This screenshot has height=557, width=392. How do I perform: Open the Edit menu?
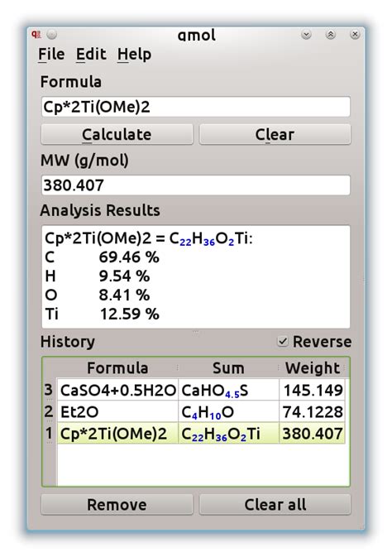(x=91, y=55)
